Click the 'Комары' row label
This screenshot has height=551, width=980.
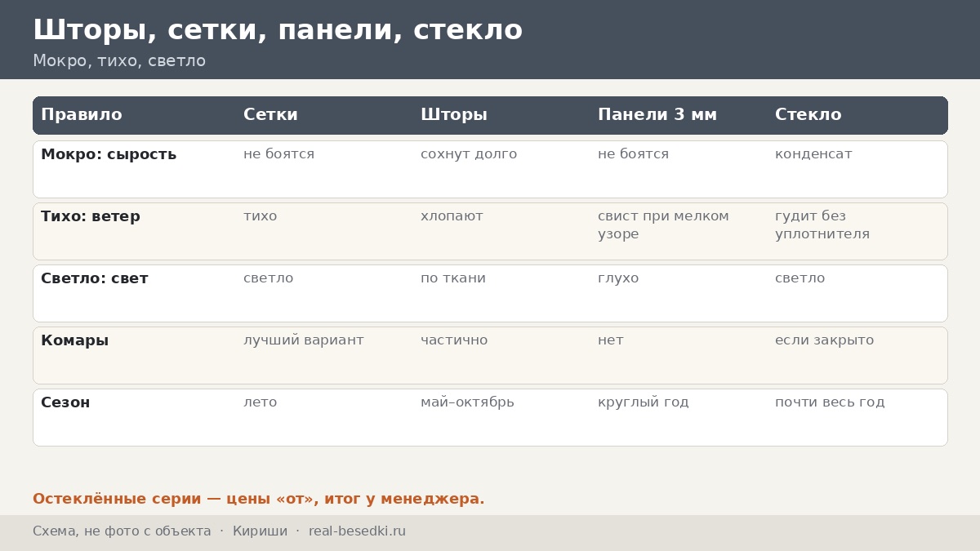[x=75, y=340]
